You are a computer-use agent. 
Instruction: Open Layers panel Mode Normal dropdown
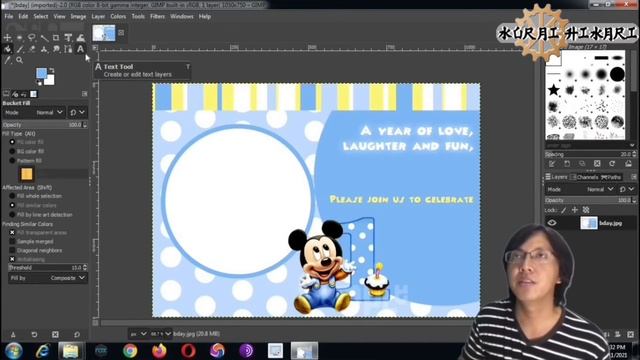pyautogui.click(x=580, y=189)
